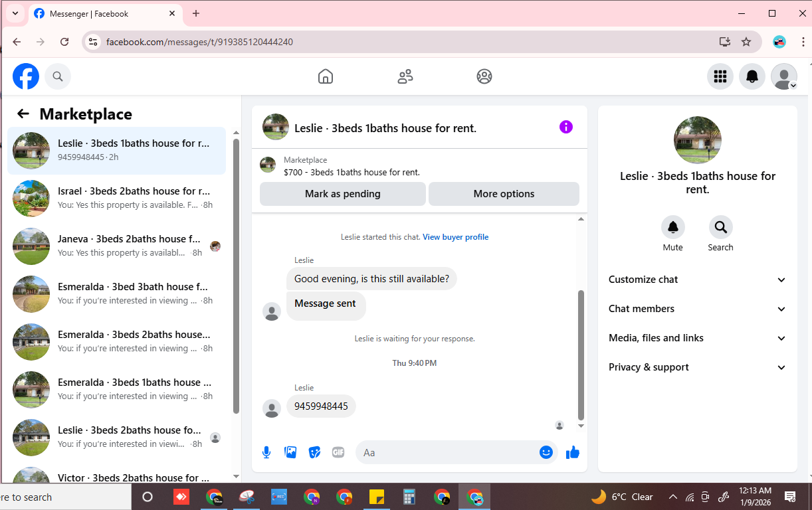The width and height of the screenshot is (812, 510).
Task: Open Israel 3beds 2baths conversation
Action: point(117,199)
